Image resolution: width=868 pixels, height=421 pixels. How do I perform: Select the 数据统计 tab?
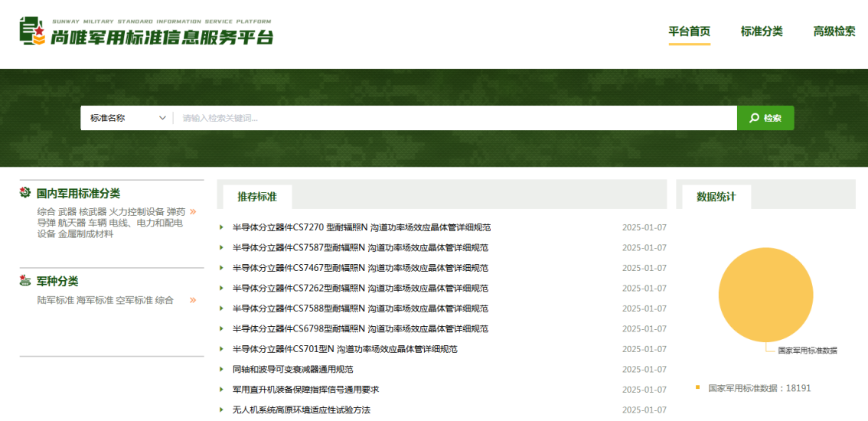(716, 197)
